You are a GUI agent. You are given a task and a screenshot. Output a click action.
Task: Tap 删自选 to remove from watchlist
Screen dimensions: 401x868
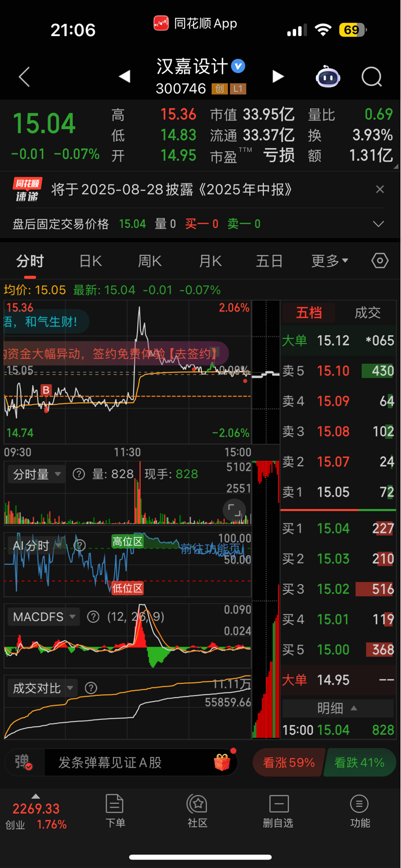[278, 811]
